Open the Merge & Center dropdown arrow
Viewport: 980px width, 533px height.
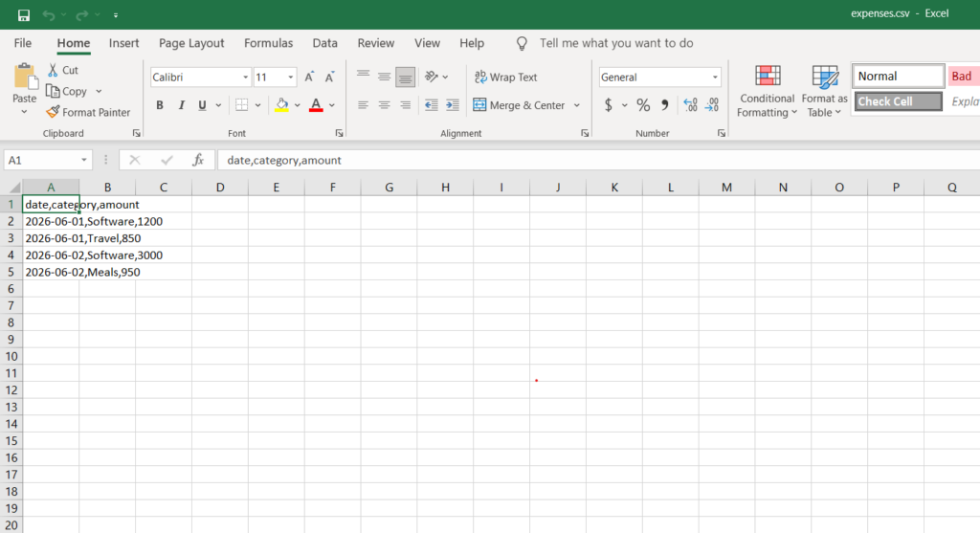click(577, 105)
